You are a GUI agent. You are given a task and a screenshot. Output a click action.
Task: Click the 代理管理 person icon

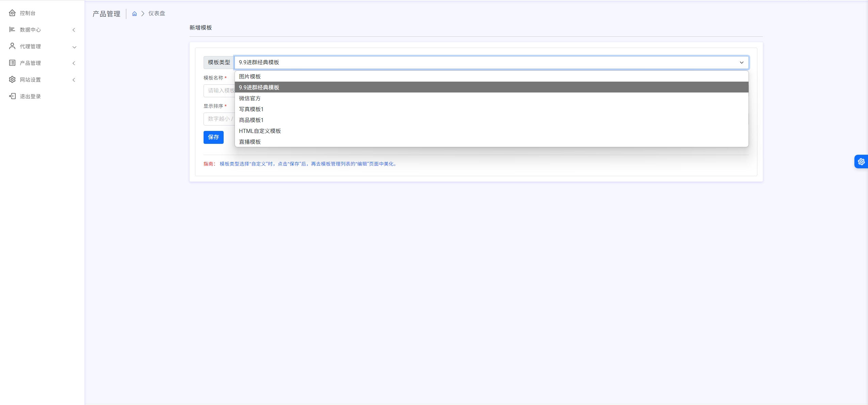[x=12, y=46]
